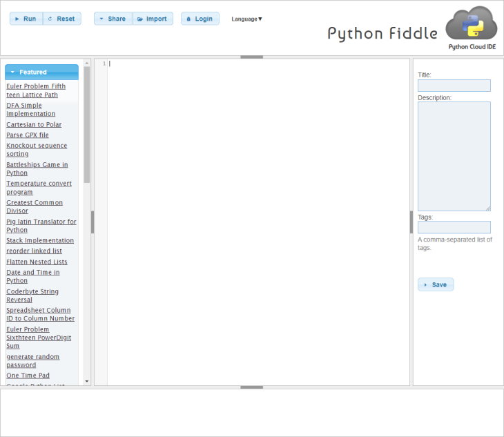Click the Import button with folder icon
Screen dimensions: 504x437
153,19
